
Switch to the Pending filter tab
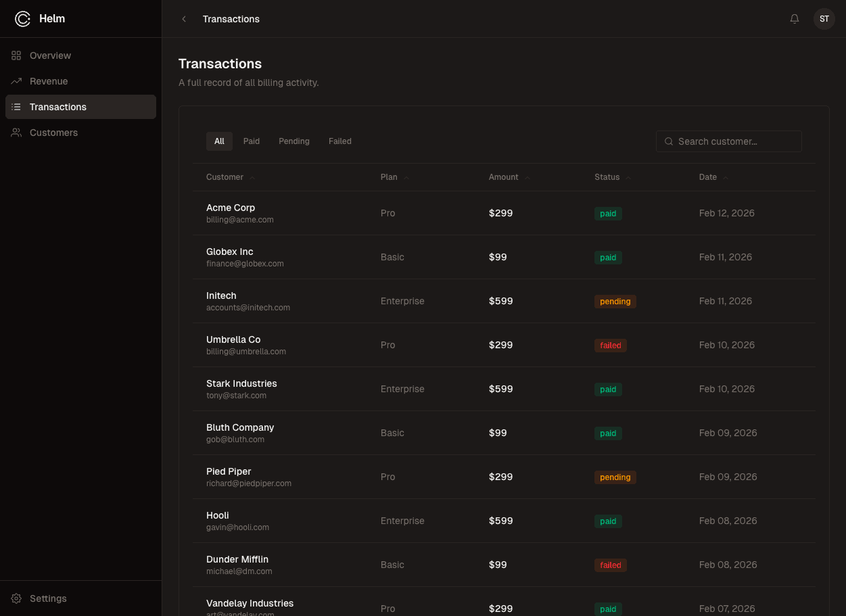[x=294, y=141]
